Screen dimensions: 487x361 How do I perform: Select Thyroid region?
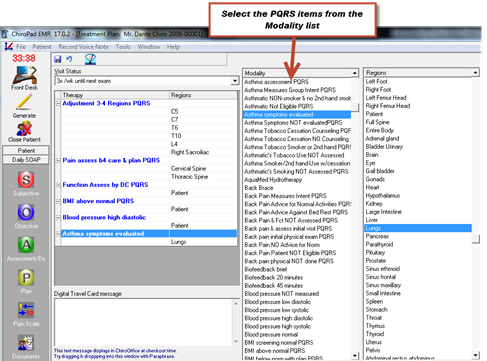375,334
